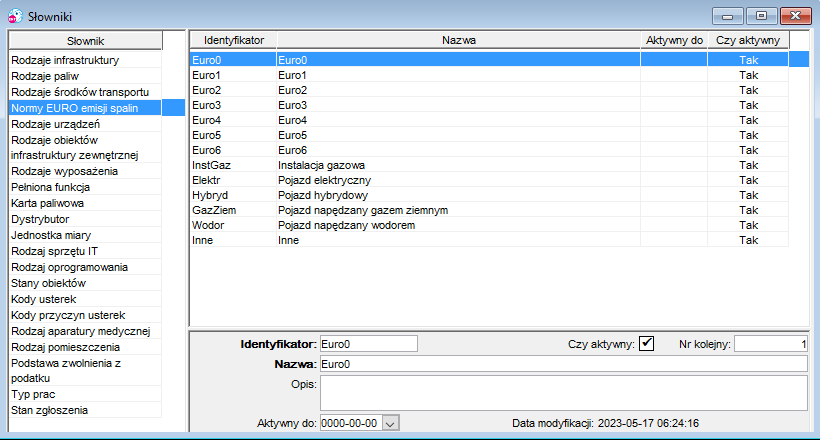
Task: Select the Euro1 row
Action: 489,75
